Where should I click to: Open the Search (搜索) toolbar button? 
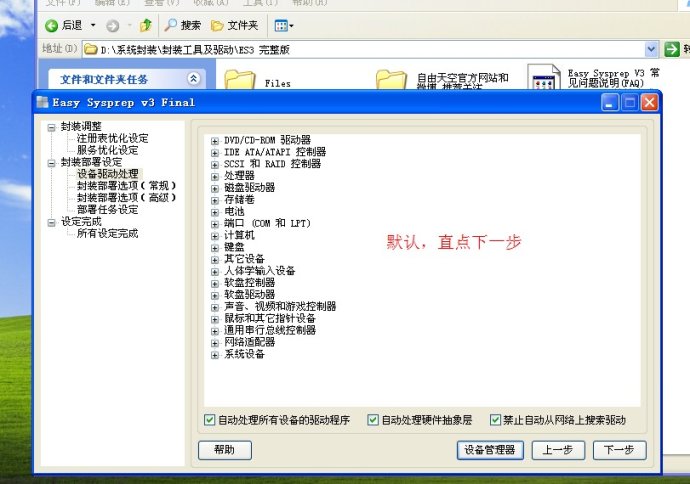(183, 26)
